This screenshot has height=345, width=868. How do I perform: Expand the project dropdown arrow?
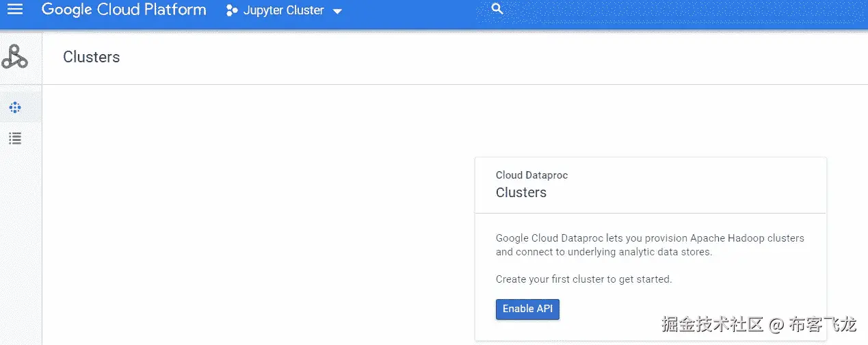coord(337,12)
